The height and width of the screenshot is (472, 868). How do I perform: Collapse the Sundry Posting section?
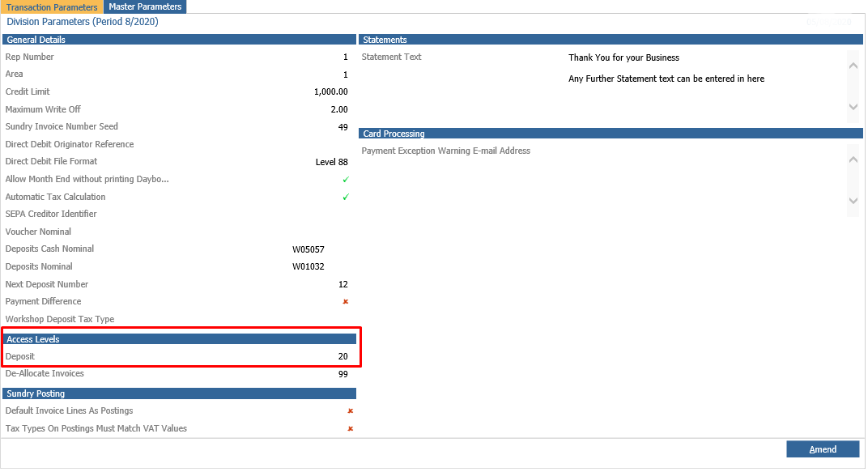click(180, 393)
